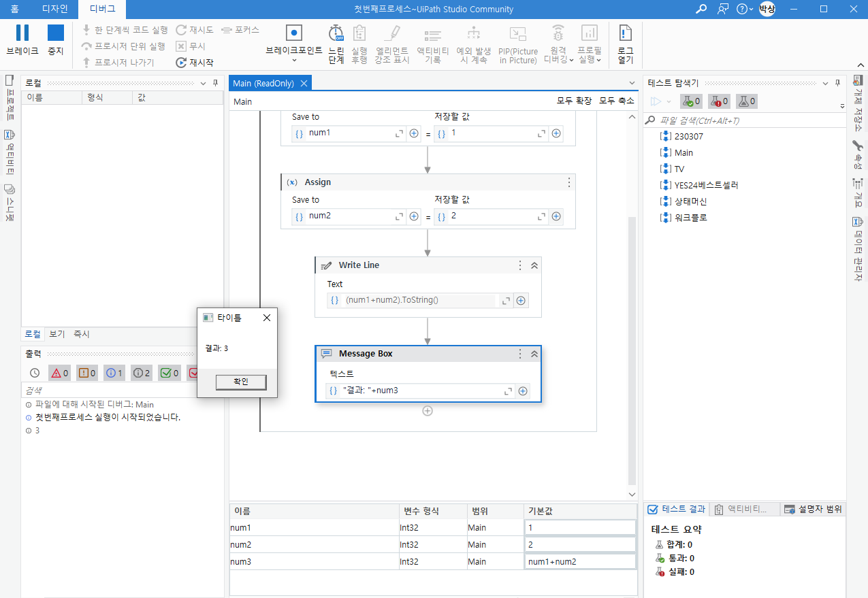Select the YES24베스트셀러 test item
The image size is (868, 598).
(x=700, y=185)
